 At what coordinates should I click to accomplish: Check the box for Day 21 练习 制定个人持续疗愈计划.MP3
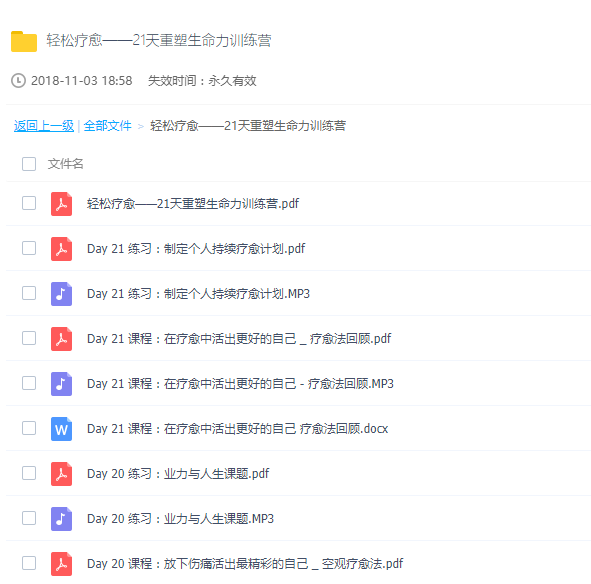[x=29, y=293]
